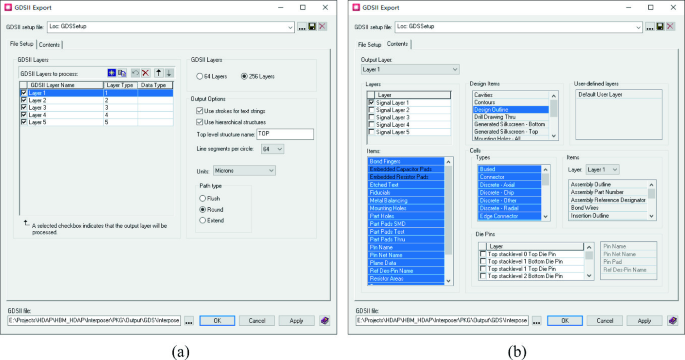Click the undo arrow icon above layer table
685x360 pixels.
click(x=135, y=73)
